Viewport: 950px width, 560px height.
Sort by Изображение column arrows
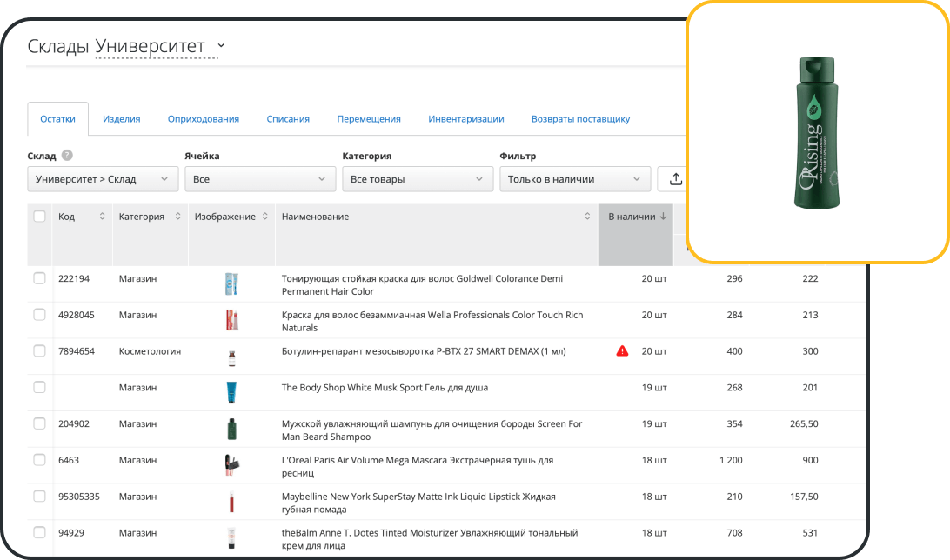pyautogui.click(x=265, y=217)
